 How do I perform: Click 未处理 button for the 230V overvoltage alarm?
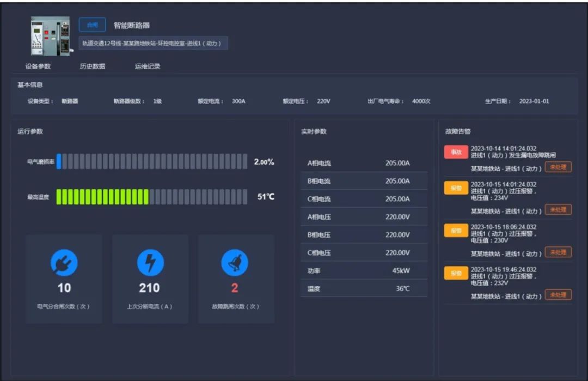pyautogui.click(x=558, y=252)
